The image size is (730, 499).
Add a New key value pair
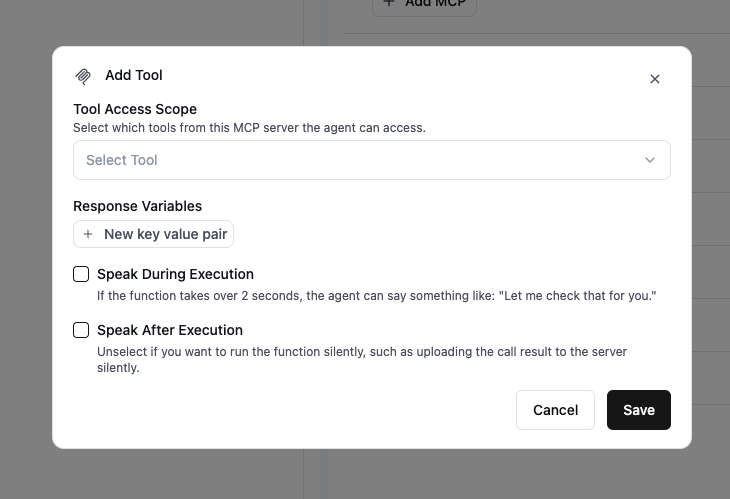153,234
